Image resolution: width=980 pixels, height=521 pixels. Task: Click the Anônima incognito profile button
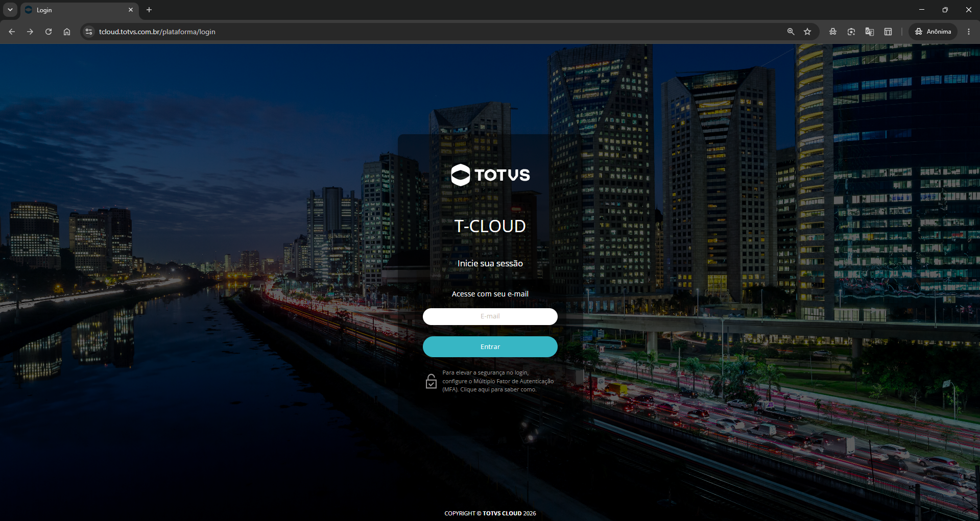[x=933, y=32]
